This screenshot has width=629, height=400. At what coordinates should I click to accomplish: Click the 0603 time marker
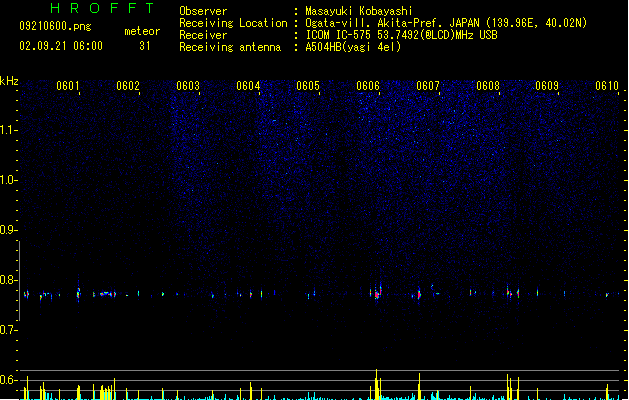188,86
